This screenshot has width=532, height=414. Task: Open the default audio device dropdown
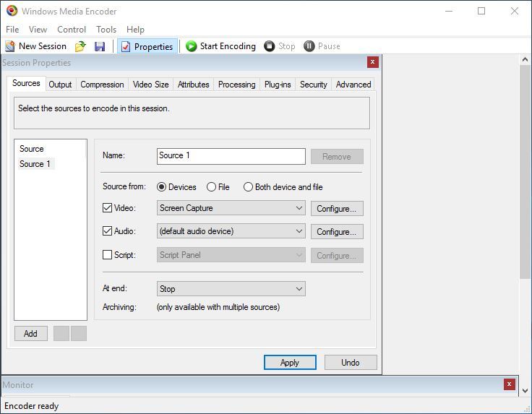click(231, 231)
